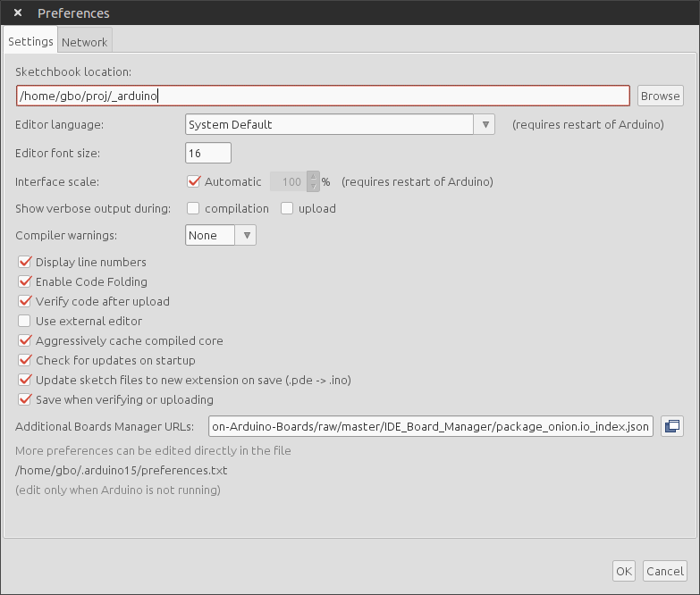The image size is (700, 595).
Task: Toggle the Automatic interface scale checkbox
Action: point(194,181)
